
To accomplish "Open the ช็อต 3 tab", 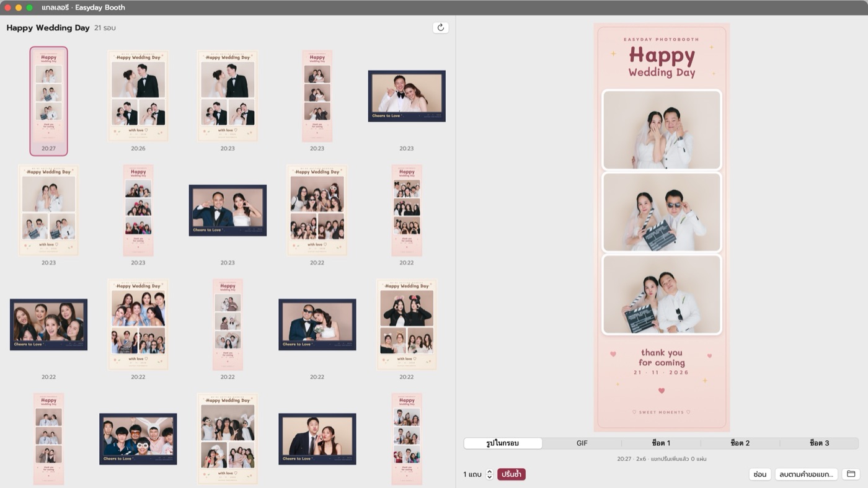I will click(x=819, y=443).
